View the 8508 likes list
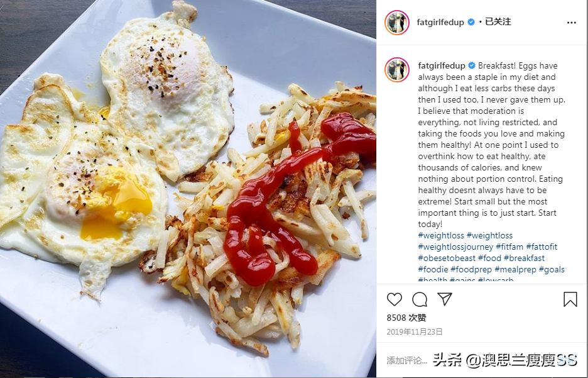Screen dimensions: 588x378 [x=406, y=318]
